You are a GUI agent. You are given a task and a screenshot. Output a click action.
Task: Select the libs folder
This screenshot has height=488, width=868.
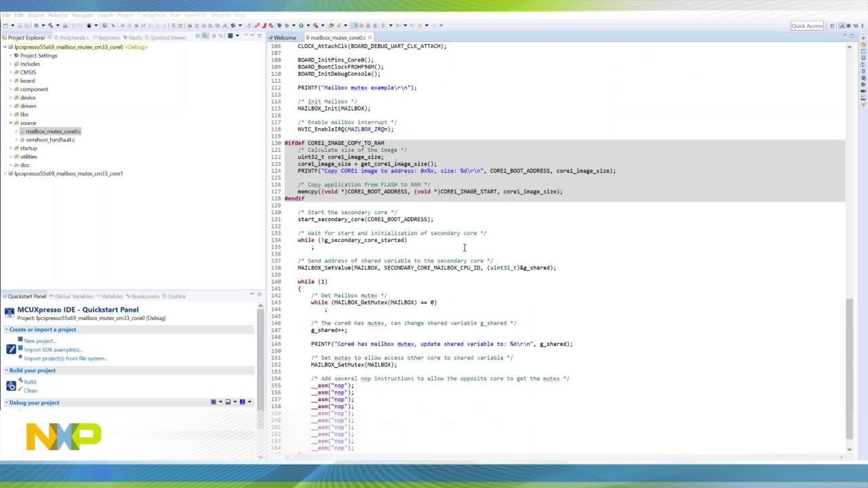coord(24,115)
